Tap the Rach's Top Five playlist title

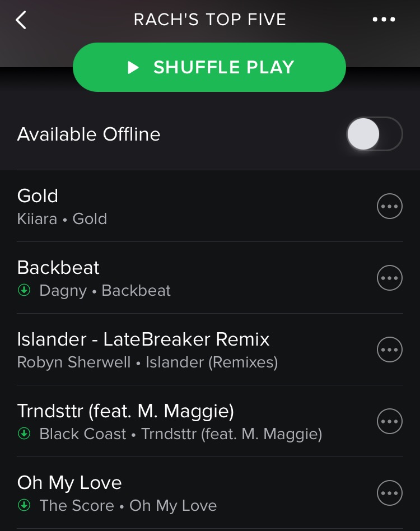tap(210, 20)
